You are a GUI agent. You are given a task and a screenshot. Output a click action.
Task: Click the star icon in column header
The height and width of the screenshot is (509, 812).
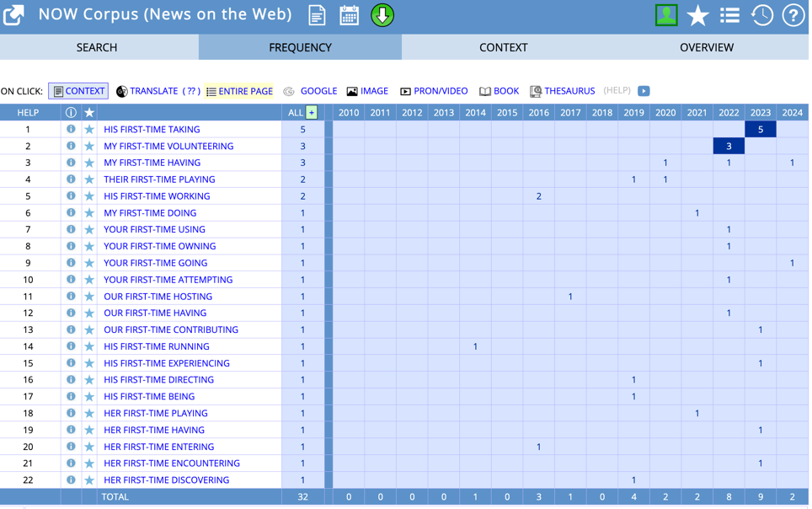pyautogui.click(x=89, y=112)
